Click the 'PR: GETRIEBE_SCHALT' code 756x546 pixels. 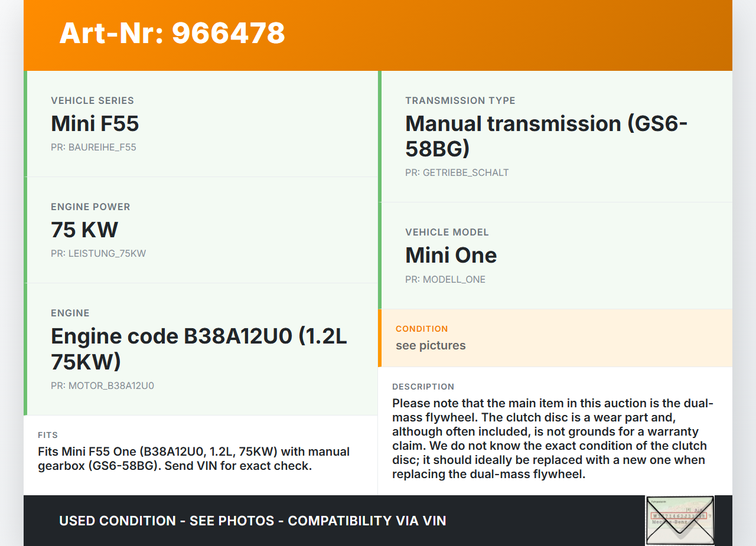tap(457, 172)
